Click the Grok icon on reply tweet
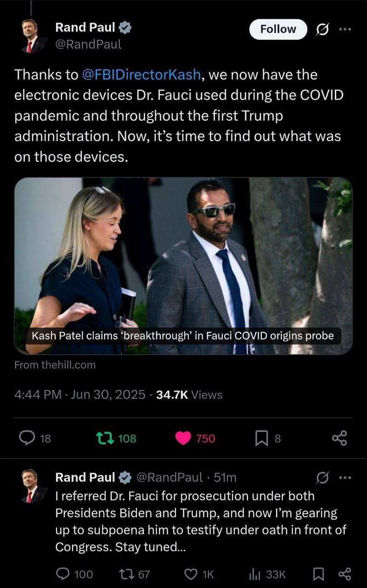The height and width of the screenshot is (588, 367). (322, 478)
